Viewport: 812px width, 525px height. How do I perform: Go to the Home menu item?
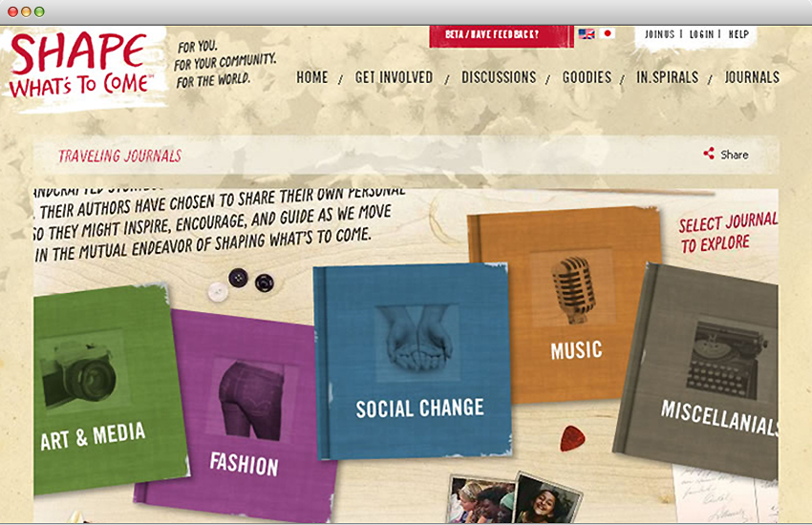point(311,77)
